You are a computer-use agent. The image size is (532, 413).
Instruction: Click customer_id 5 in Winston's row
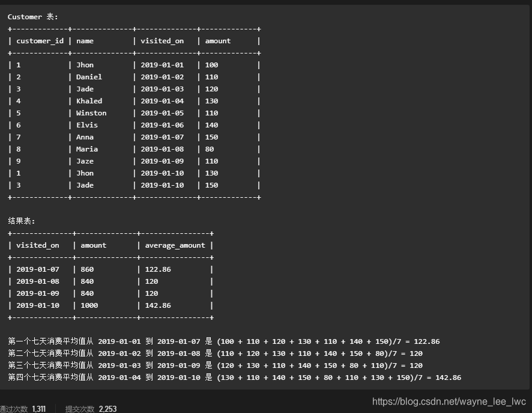pyautogui.click(x=19, y=113)
